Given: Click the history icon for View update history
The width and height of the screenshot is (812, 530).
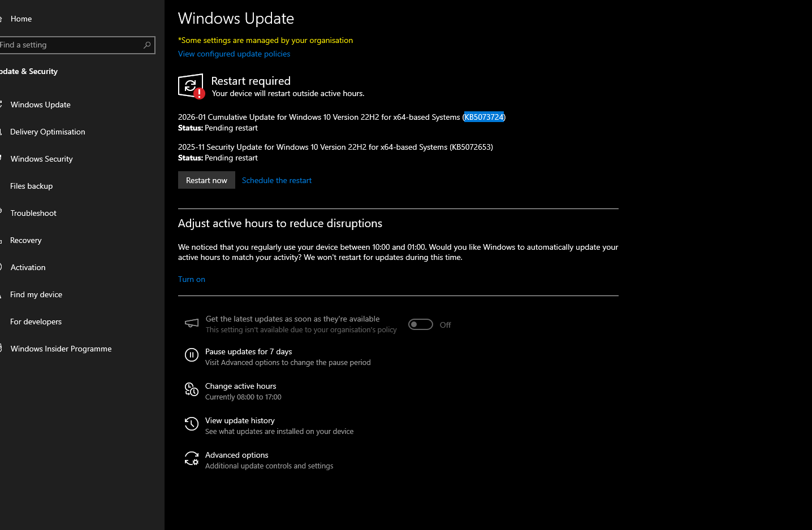Looking at the screenshot, I should click(192, 424).
